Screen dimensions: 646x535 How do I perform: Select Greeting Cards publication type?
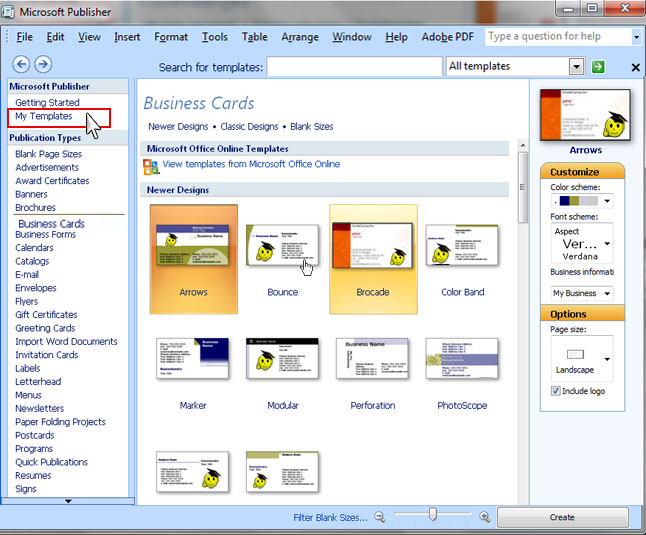pos(45,328)
